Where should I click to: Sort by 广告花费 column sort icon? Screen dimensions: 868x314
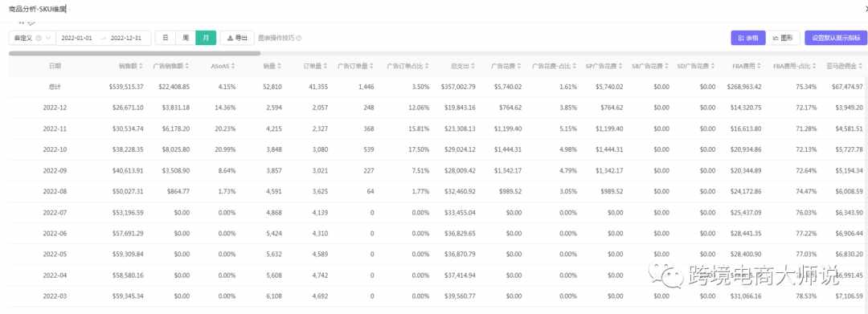519,66
